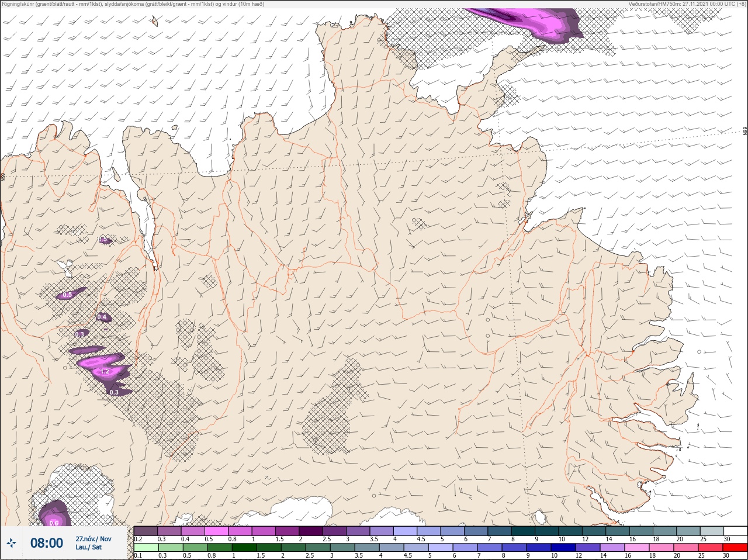Click the 'Lau./ Sat' weekday text
The height and width of the screenshot is (560, 748).
89,547
